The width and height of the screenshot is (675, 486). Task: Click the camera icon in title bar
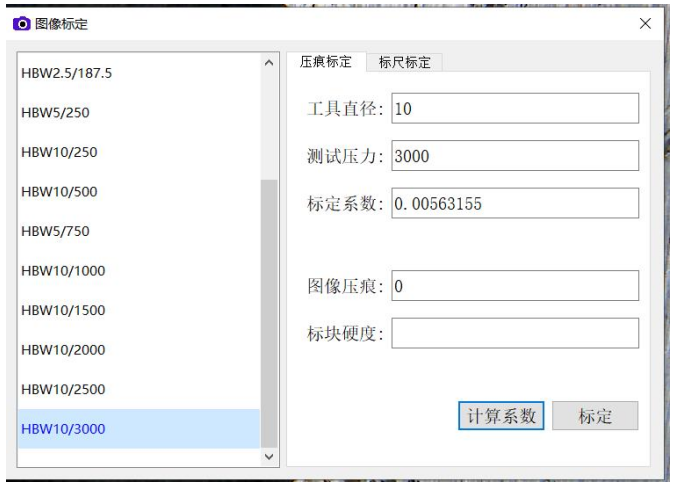[x=19, y=23]
